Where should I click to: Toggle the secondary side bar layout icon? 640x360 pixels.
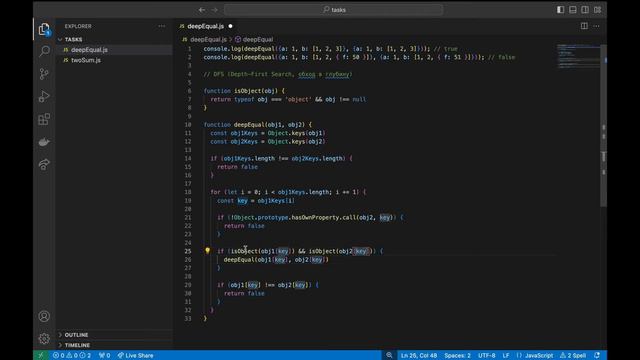pyautogui.click(x=585, y=10)
